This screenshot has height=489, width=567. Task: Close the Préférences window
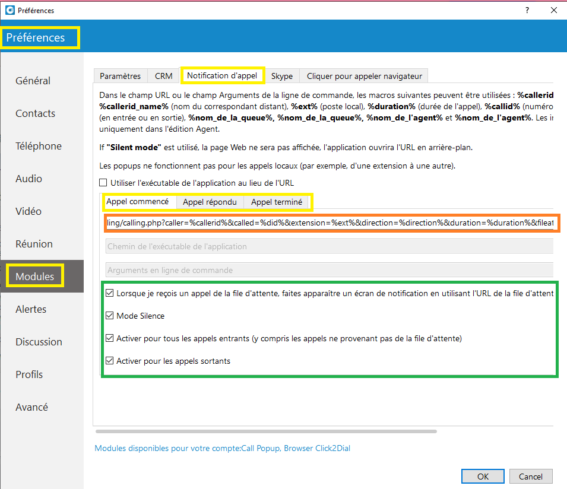pos(554,10)
